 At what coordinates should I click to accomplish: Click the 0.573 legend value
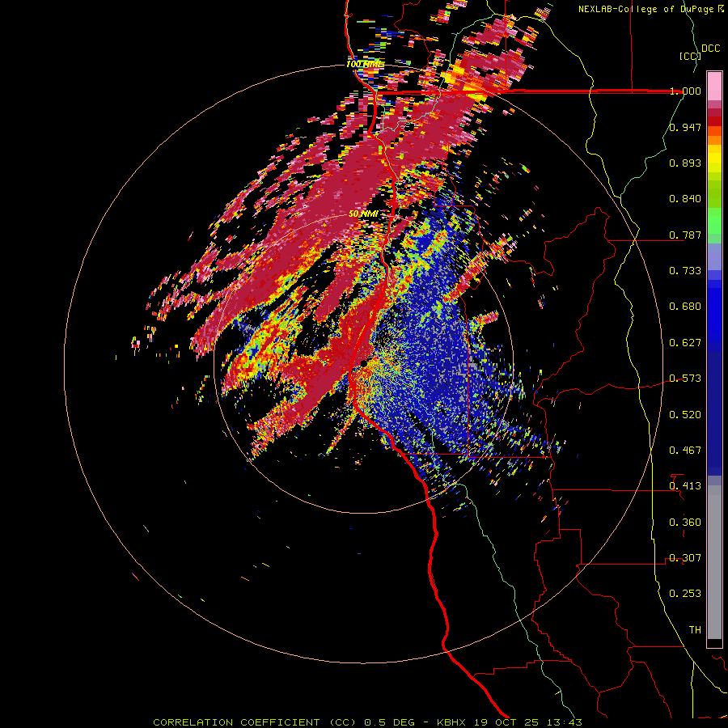point(685,379)
